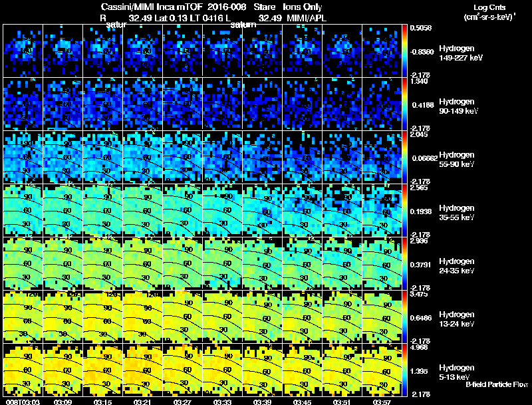
Task: Click the Hydrogen 90-149 keV row label
Action: click(x=458, y=106)
